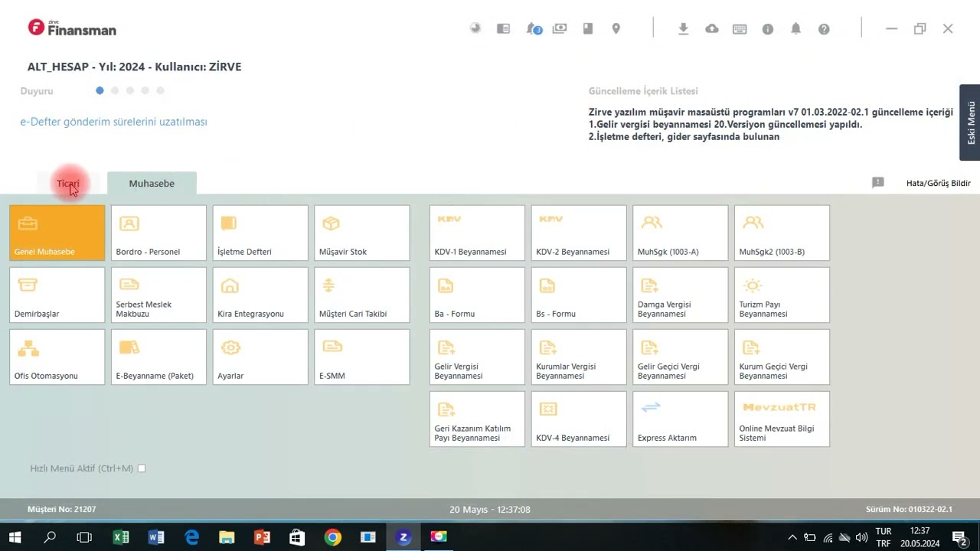This screenshot has width=980, height=551.
Task: Click the pie chart icon in the header
Action: pyautogui.click(x=475, y=28)
